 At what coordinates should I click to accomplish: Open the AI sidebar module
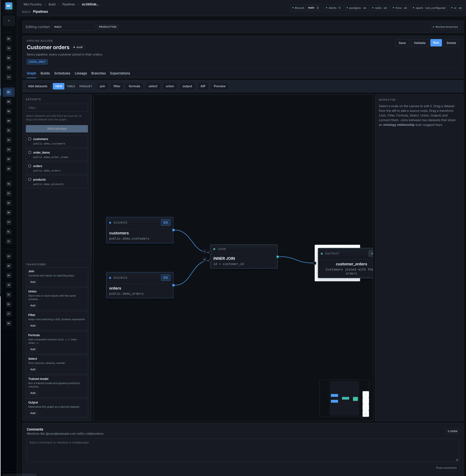pyautogui.click(x=9, y=241)
